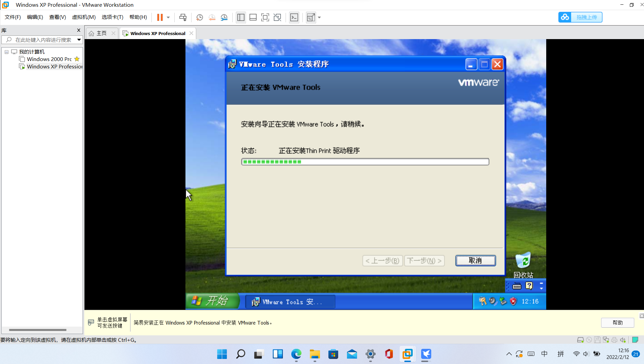The width and height of the screenshot is (644, 364).
Task: Click the XP 开始 start button
Action: pyautogui.click(x=212, y=301)
